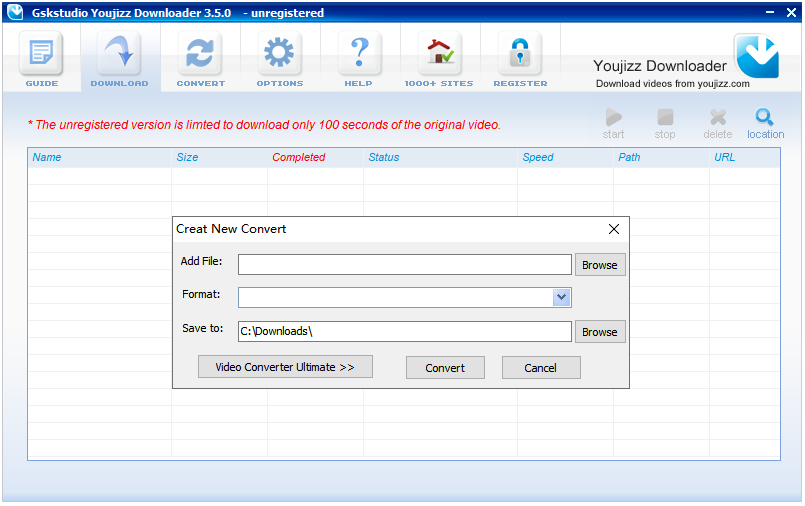Open the Register padlock
805x506 pixels.
(x=520, y=59)
